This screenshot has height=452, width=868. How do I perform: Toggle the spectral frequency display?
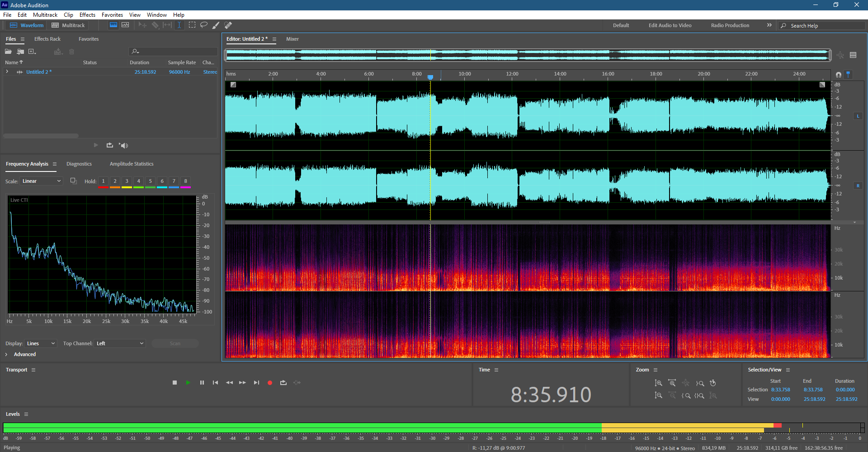[x=113, y=25]
